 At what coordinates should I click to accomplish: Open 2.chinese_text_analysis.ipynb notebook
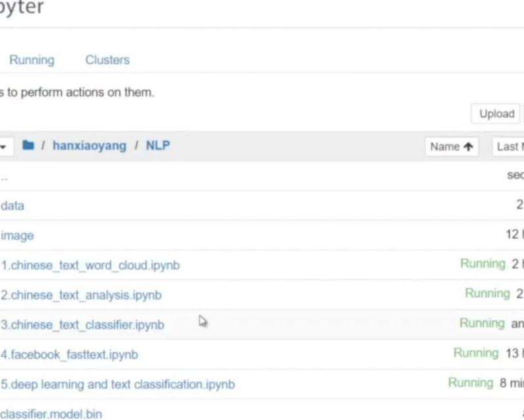(81, 295)
